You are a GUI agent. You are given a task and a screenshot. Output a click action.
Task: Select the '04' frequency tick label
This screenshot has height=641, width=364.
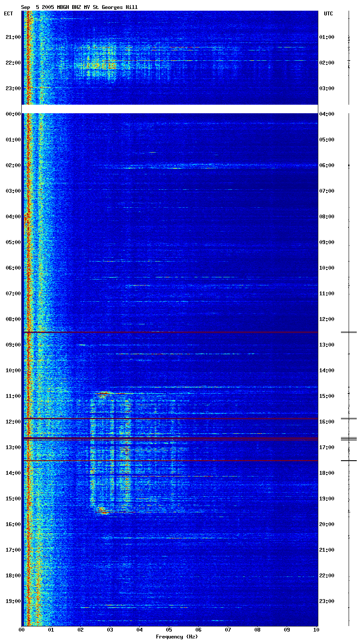[140, 630]
